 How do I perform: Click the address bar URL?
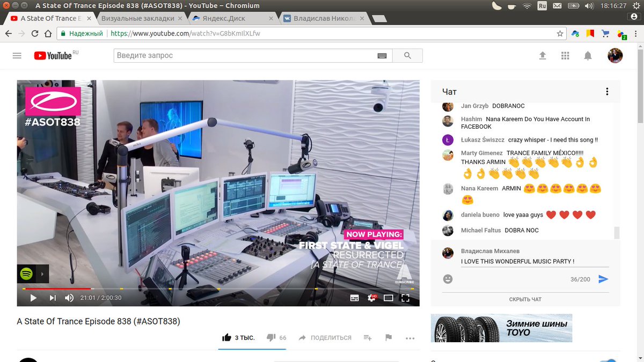click(x=185, y=33)
